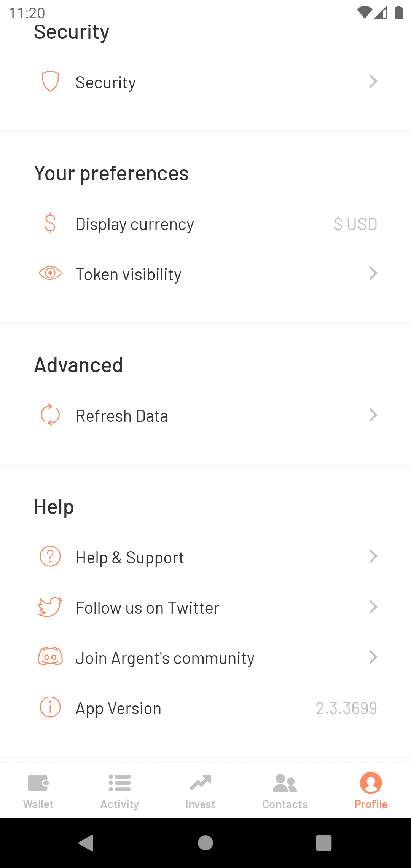Go to the Invest tab
Image resolution: width=411 pixels, height=868 pixels.
(x=200, y=790)
